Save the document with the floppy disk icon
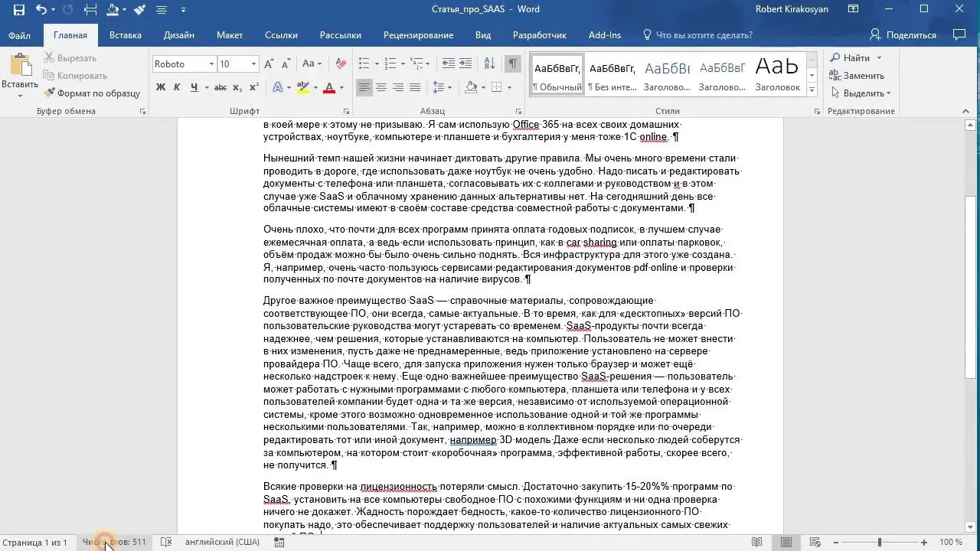Screen dimensions: 980x551 tap(19, 10)
